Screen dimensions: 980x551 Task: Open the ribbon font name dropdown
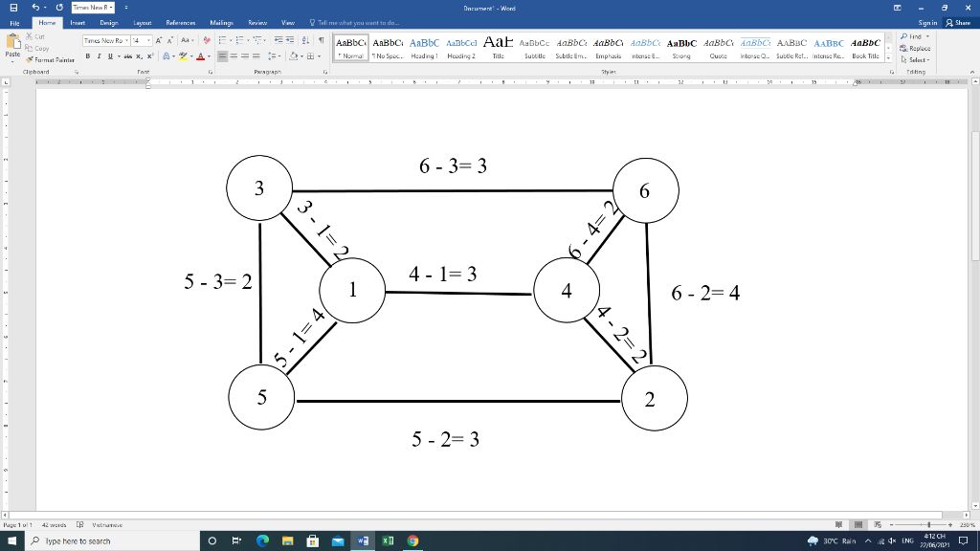[x=127, y=40]
